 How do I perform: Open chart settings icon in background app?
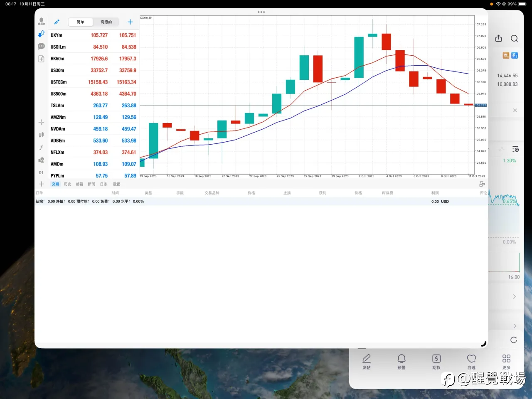point(515,149)
